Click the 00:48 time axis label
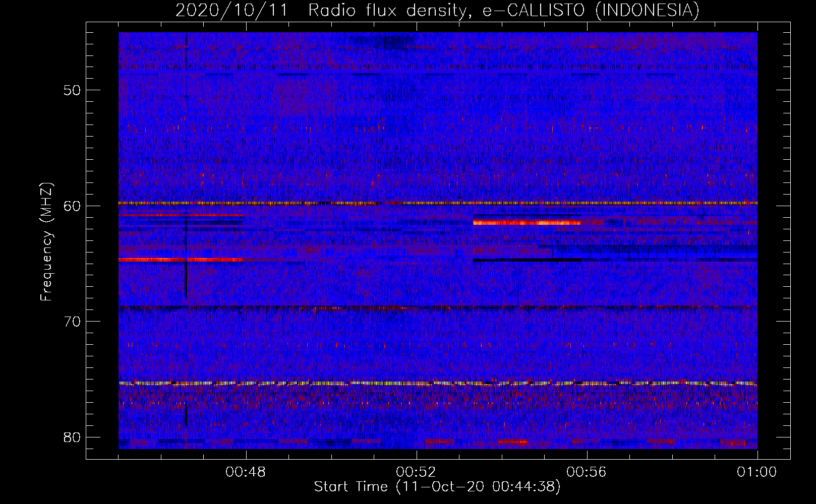The image size is (816, 504). [x=246, y=472]
